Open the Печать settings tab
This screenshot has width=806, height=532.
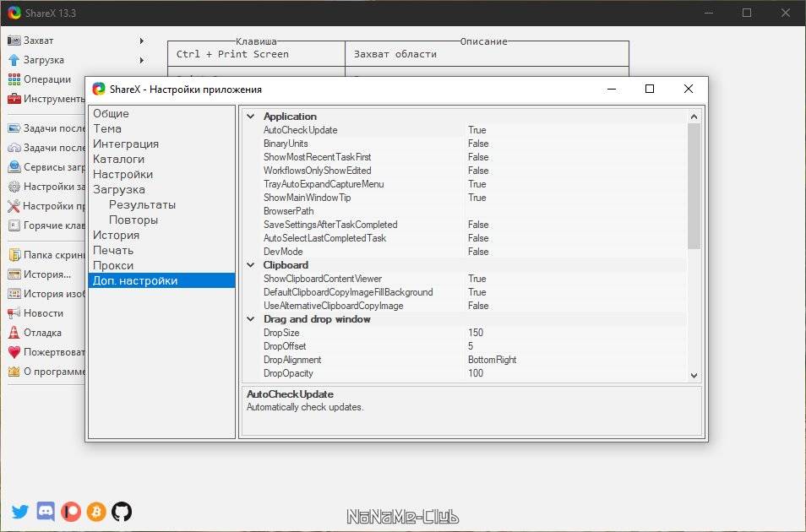pos(162,250)
